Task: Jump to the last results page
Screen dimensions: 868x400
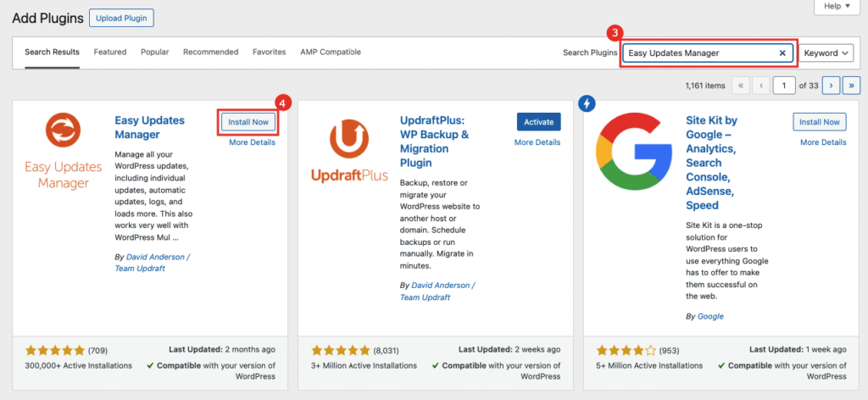Action: tap(851, 86)
